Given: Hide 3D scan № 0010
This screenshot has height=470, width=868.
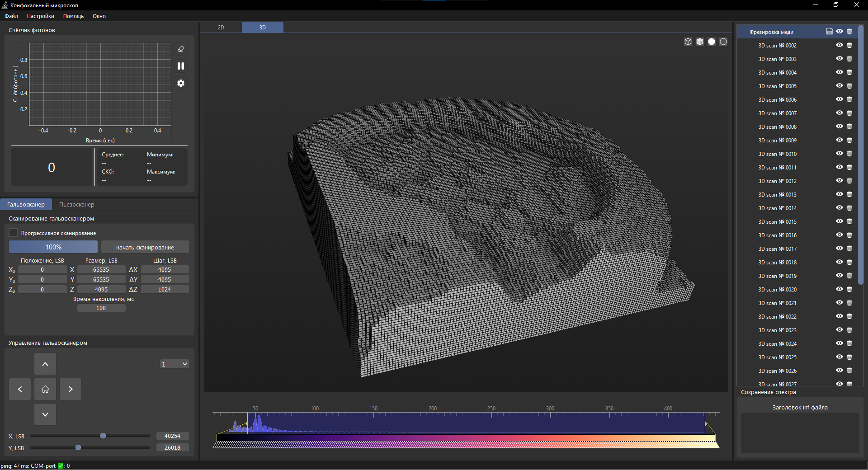Looking at the screenshot, I should pyautogui.click(x=840, y=154).
